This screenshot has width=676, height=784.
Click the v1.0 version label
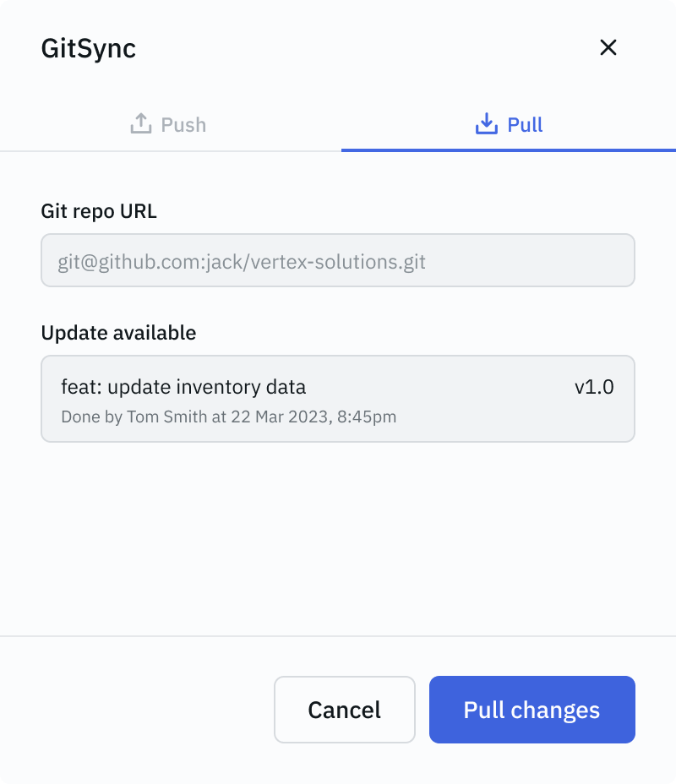click(601, 386)
